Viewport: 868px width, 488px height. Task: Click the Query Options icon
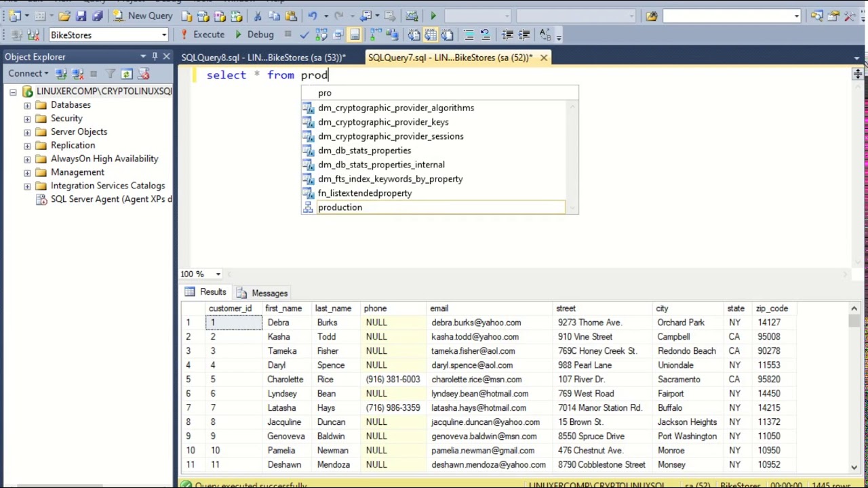(x=337, y=35)
